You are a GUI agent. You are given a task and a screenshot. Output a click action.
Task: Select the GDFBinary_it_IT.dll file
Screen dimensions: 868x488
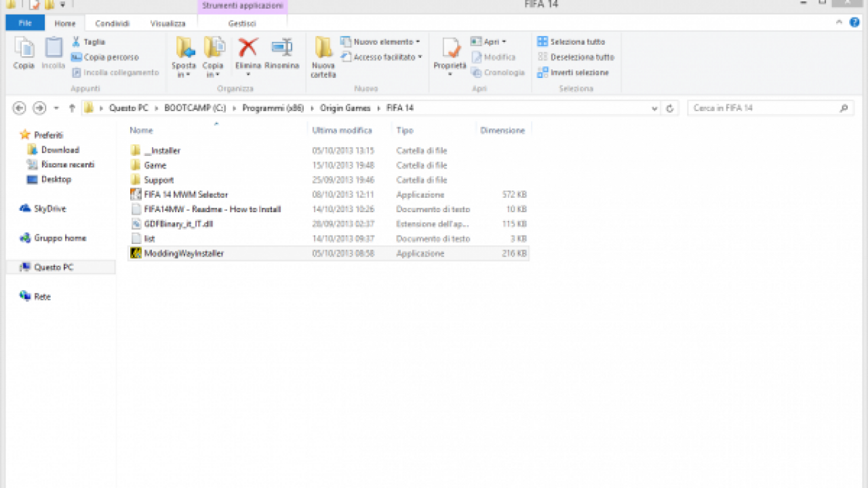328,224
